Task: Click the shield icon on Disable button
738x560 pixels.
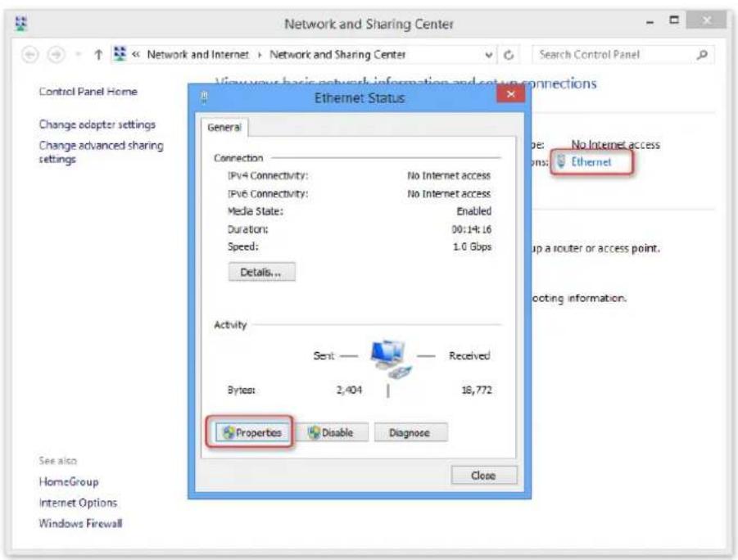Action: click(x=314, y=432)
